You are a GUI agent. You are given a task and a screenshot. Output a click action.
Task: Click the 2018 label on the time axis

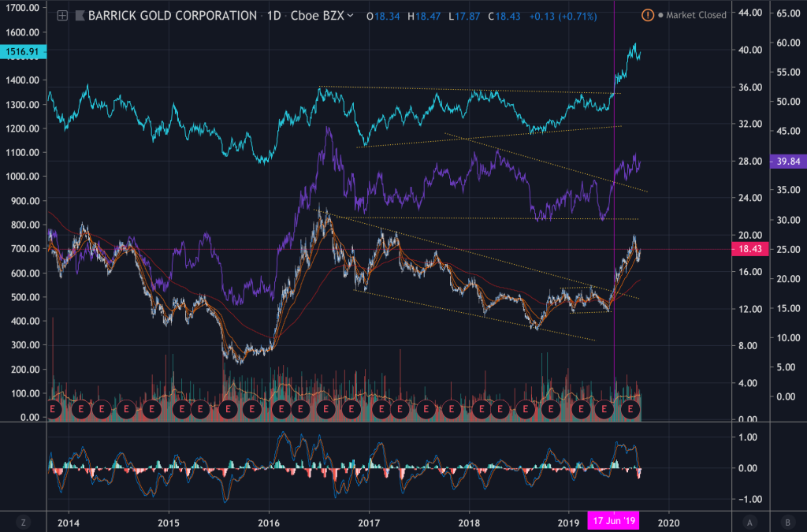tap(469, 523)
